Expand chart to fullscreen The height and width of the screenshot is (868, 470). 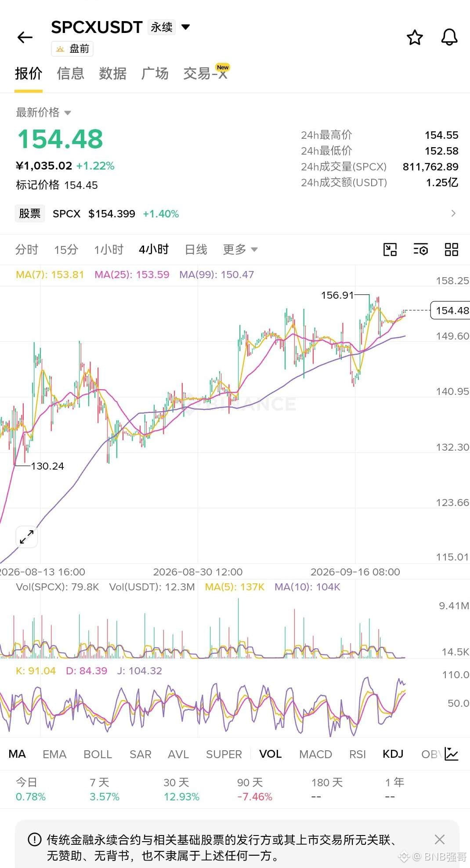coord(27,537)
